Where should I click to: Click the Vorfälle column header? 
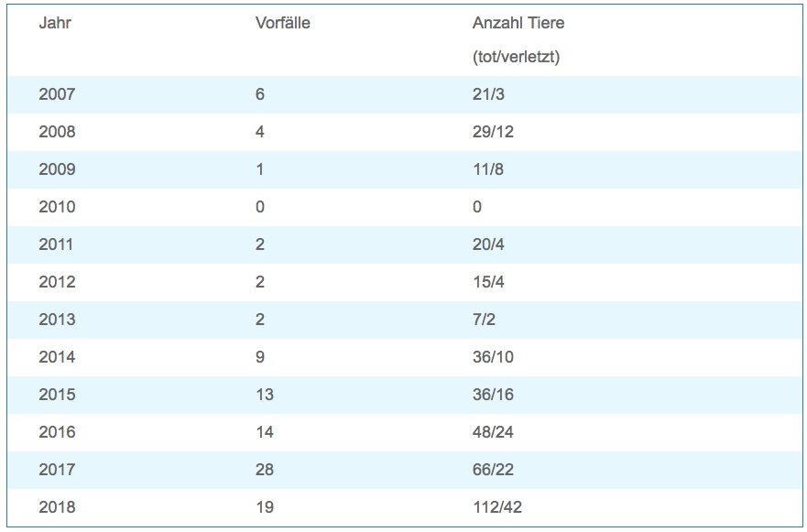[x=282, y=23]
